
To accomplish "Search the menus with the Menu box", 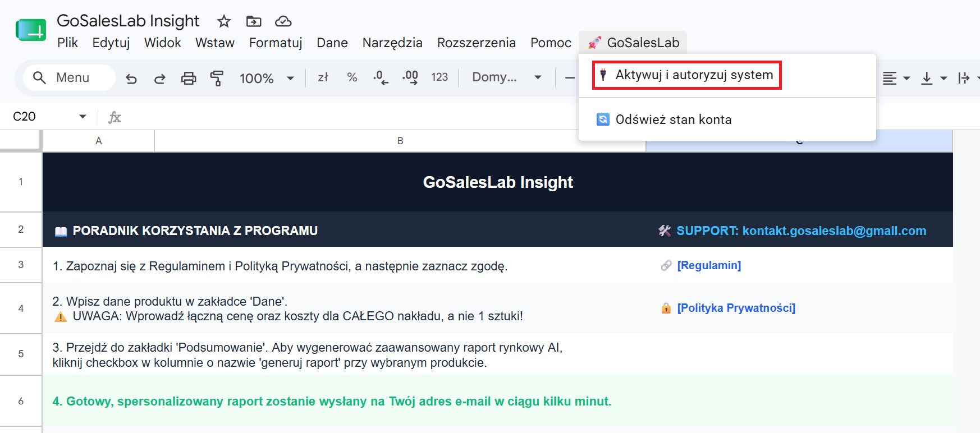I will tap(70, 77).
